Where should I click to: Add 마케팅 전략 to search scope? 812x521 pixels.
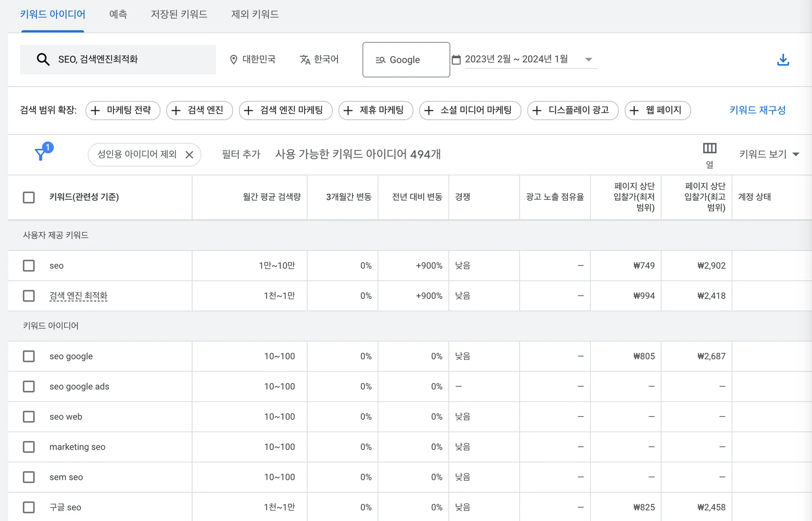[123, 110]
